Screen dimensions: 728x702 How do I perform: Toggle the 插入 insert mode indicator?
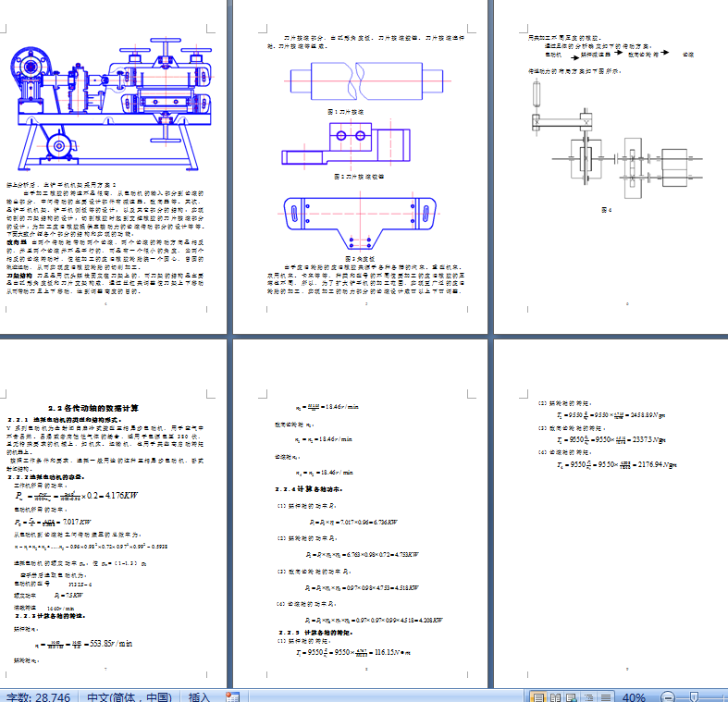coord(199,696)
